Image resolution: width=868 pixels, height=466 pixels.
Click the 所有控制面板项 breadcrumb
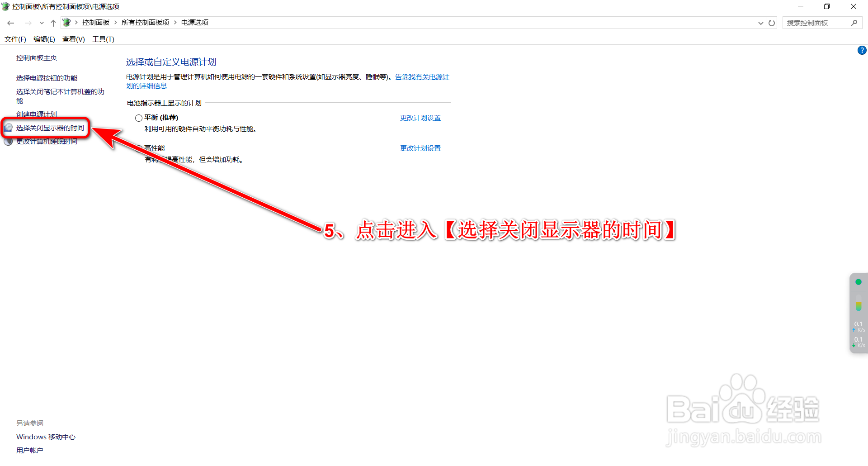pyautogui.click(x=145, y=23)
